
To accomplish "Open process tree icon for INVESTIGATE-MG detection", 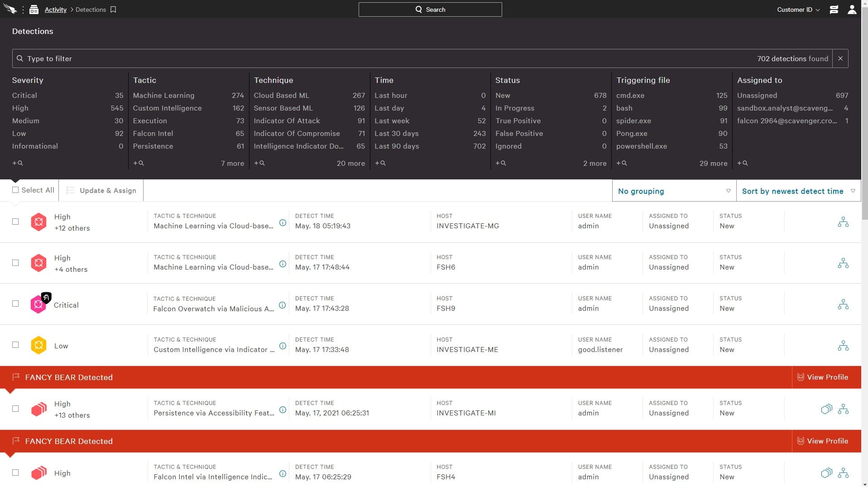I will coord(843,222).
